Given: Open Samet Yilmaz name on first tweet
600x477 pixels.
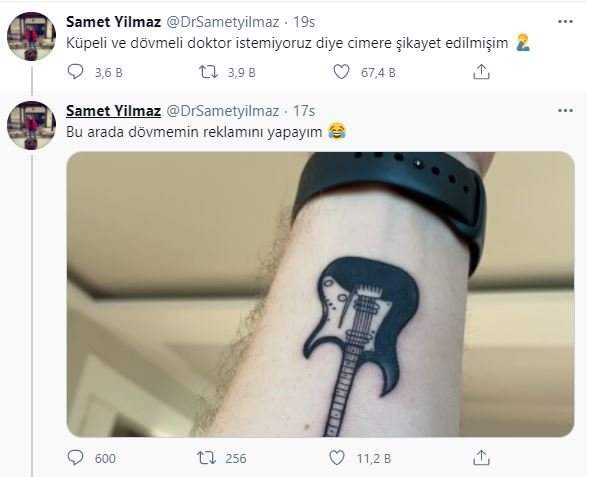Looking at the screenshot, I should (x=109, y=22).
